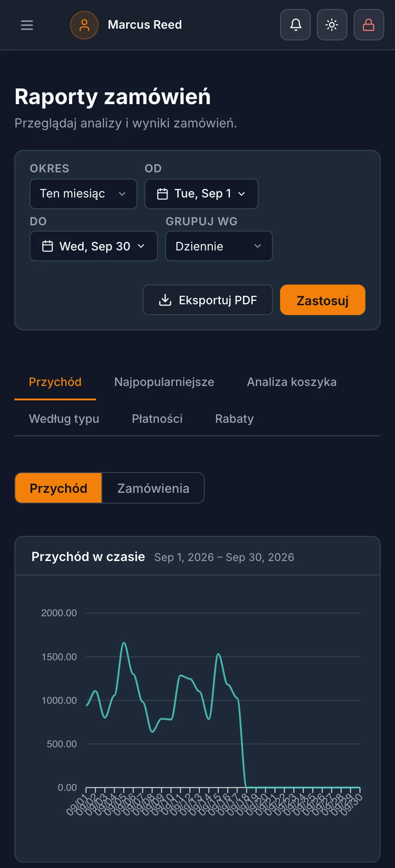The image size is (395, 868).
Task: Expand the Wed, Sep 30 date chevron
Action: (141, 246)
